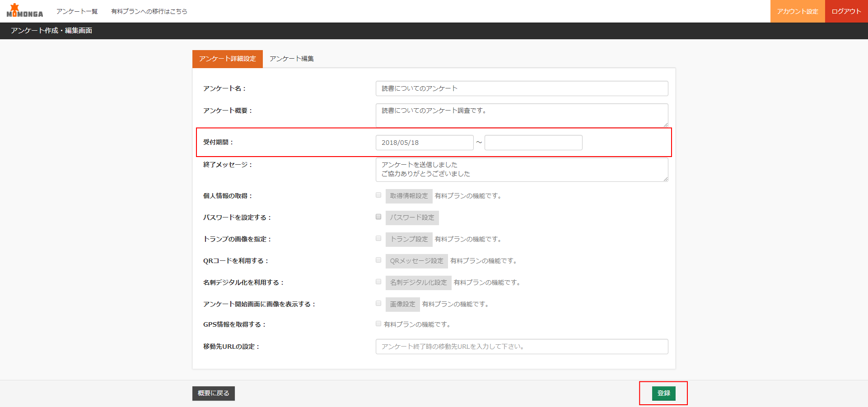This screenshot has height=407, width=868.
Task: Click 有料プランの機能です next to 取得情報設定
Action: (x=468, y=196)
